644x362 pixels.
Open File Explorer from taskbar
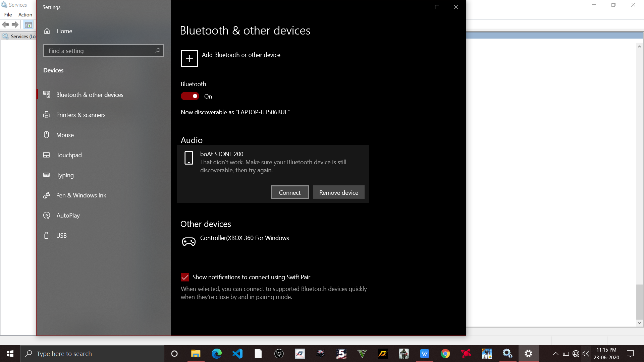tap(196, 354)
